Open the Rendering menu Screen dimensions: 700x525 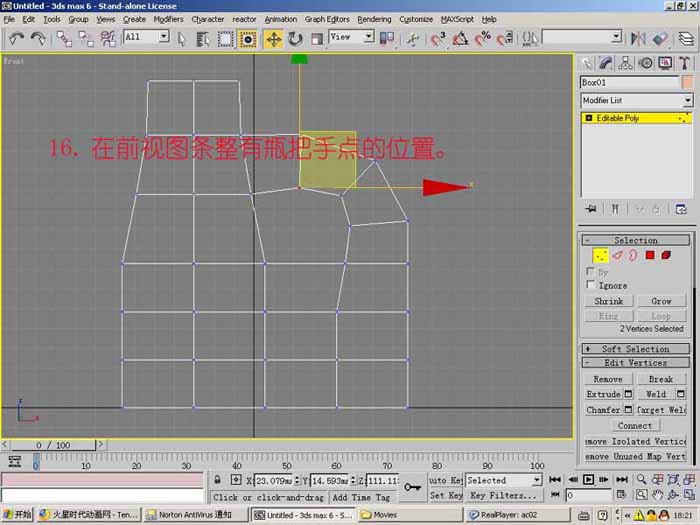coord(374,19)
